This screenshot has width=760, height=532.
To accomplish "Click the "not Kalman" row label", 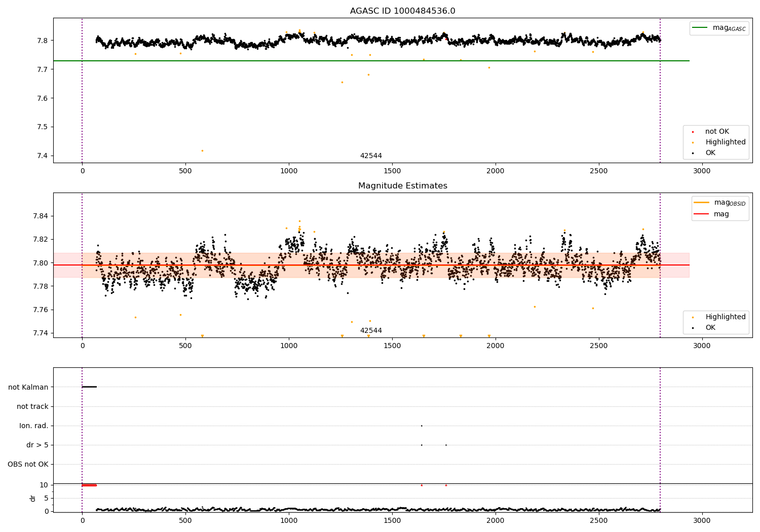I will 28,388.
